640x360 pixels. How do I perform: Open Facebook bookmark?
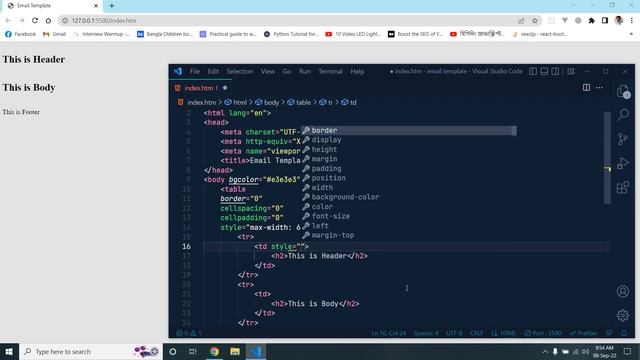point(20,34)
